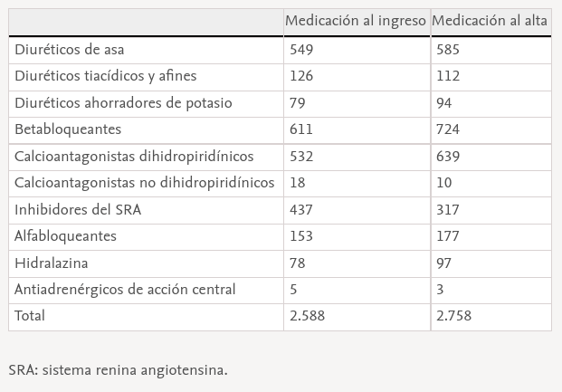Screen dimensions: 562x392
Task: Select the 'Inhibidores del SRA' cell
Action: (x=78, y=210)
